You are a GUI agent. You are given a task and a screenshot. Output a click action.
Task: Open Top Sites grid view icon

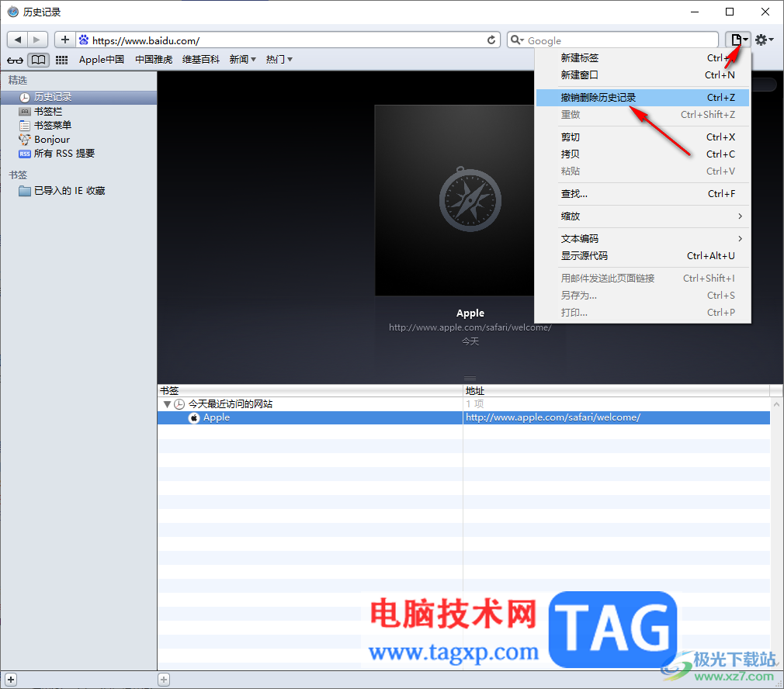61,60
